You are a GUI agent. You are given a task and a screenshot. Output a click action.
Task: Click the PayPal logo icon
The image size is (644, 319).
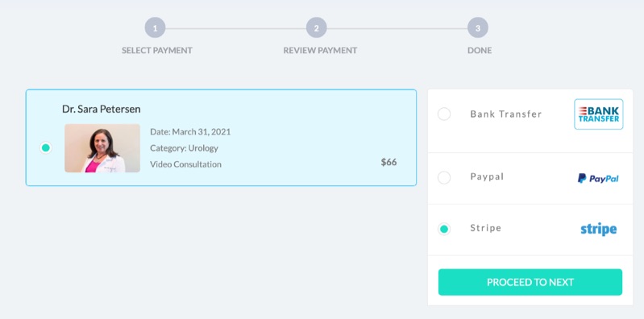(598, 178)
